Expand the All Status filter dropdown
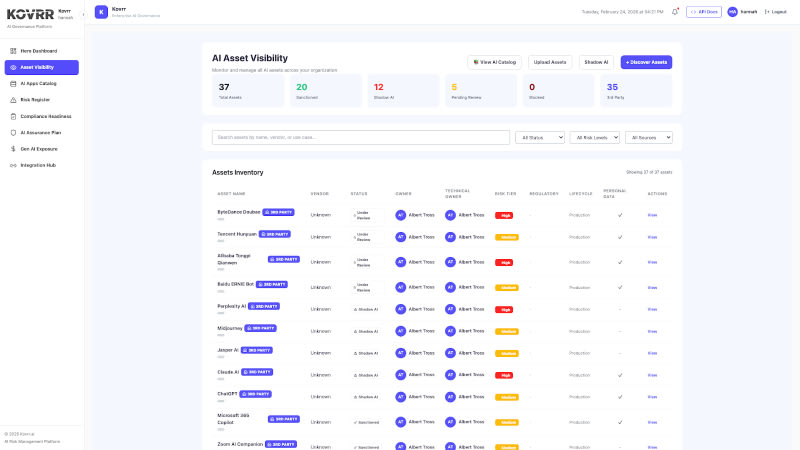800x450 pixels. coord(540,137)
